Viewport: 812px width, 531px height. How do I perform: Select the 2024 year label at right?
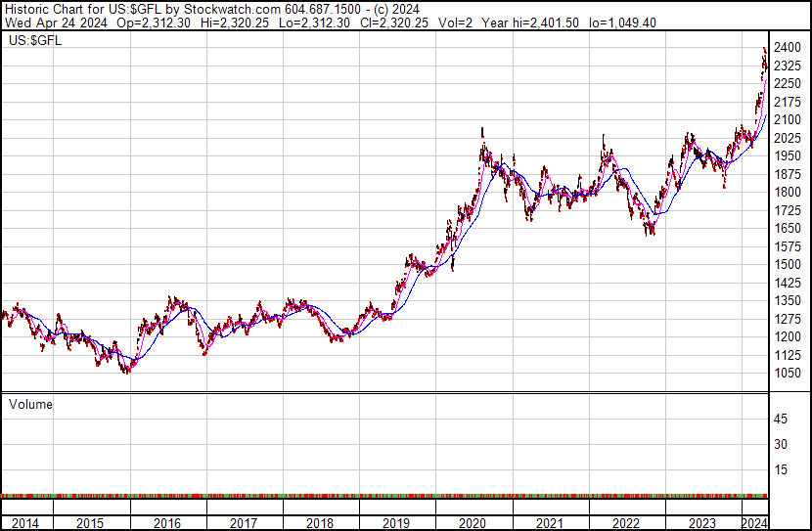click(x=754, y=523)
